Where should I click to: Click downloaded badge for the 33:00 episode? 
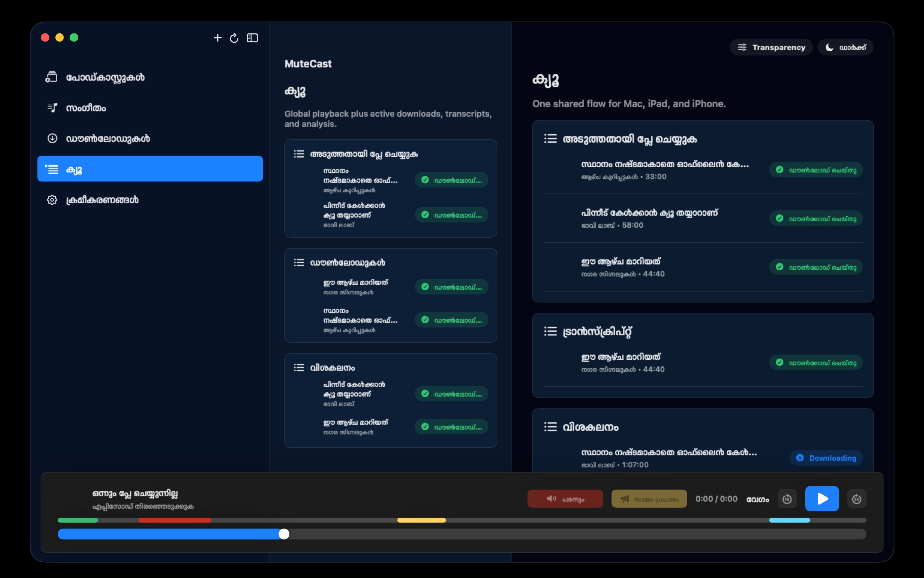coord(816,170)
